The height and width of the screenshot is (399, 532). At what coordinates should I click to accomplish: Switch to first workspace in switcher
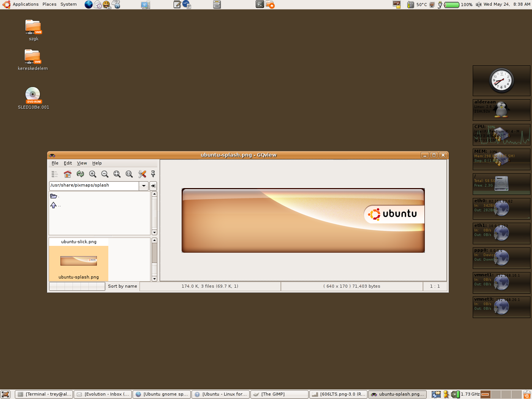click(x=486, y=394)
